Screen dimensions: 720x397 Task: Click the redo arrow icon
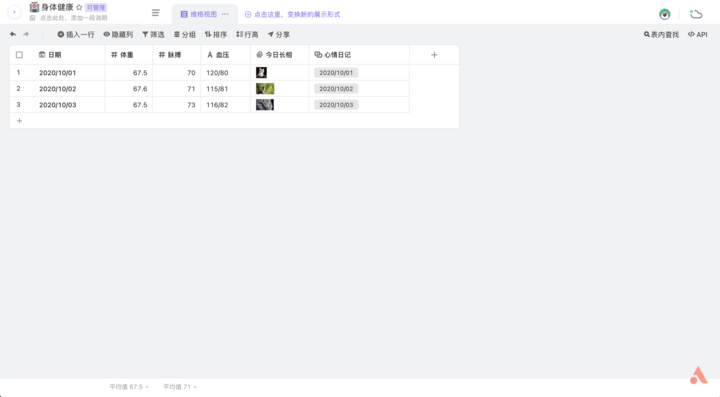[26, 34]
